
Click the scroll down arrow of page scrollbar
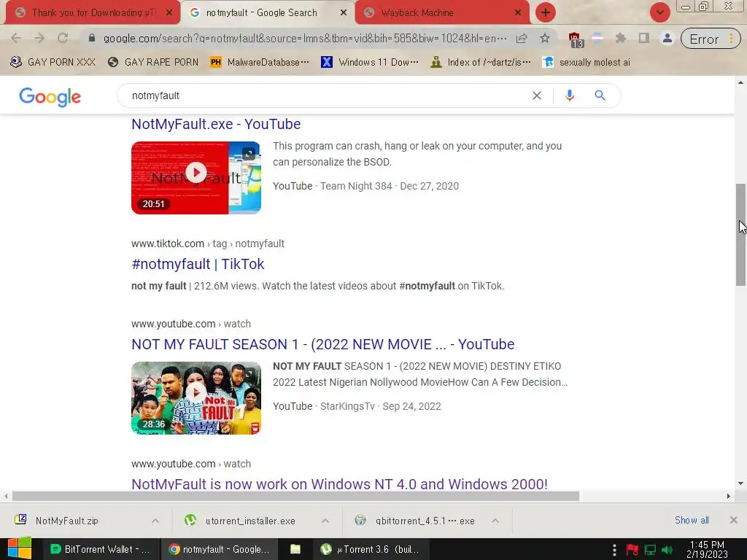pos(740,483)
